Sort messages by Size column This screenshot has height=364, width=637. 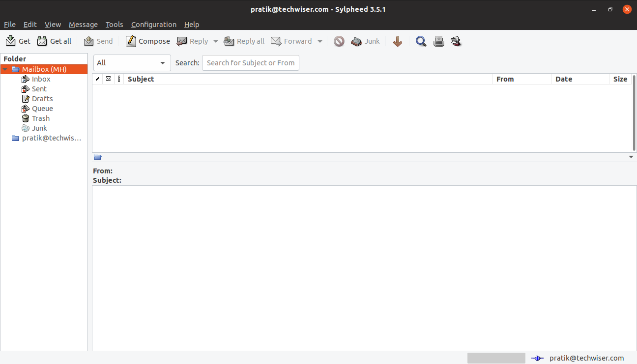coord(620,79)
